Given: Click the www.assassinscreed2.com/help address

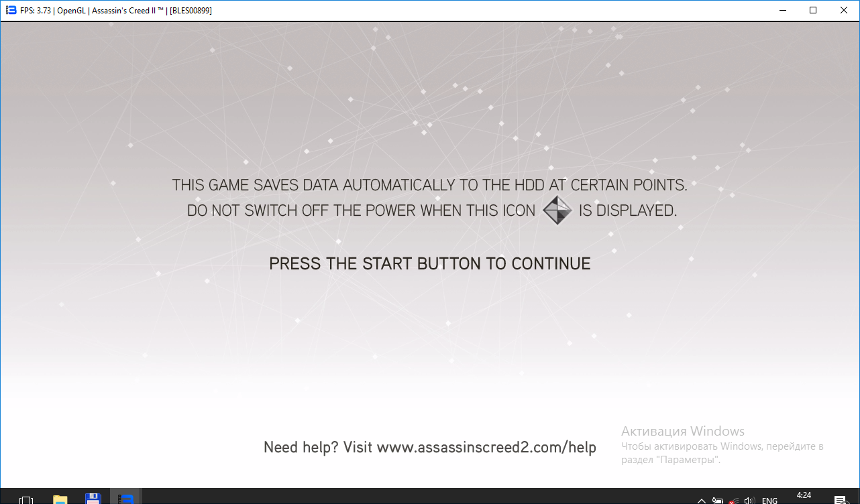Looking at the screenshot, I should click(x=486, y=447).
